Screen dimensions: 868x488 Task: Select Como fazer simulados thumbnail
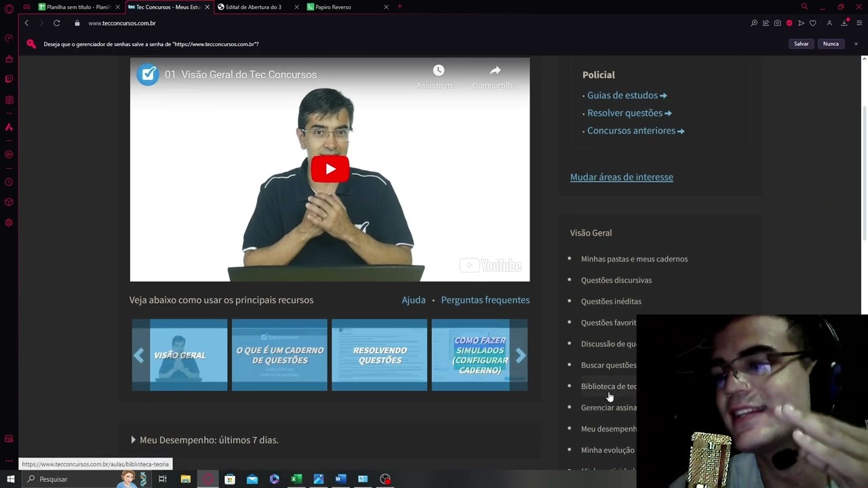(x=479, y=355)
